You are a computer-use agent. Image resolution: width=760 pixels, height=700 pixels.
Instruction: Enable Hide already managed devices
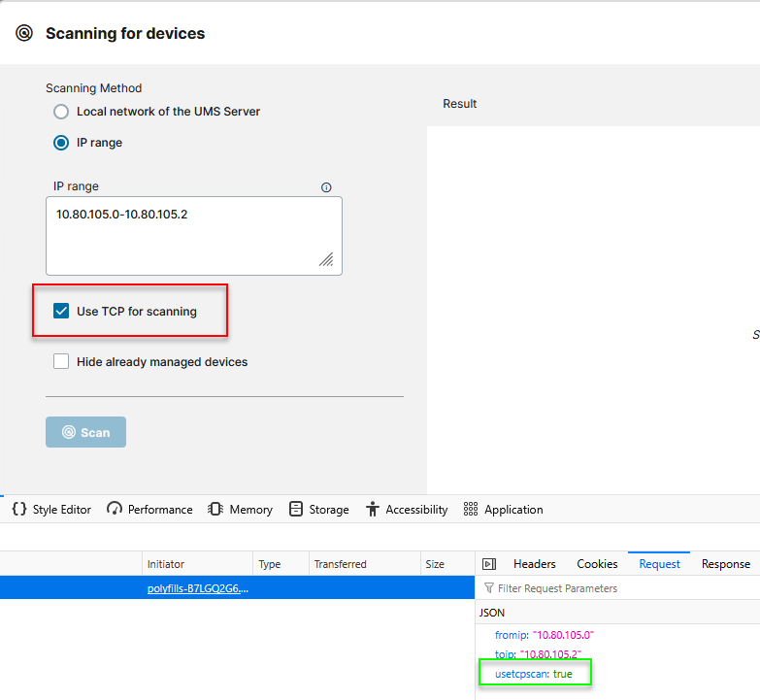click(61, 361)
